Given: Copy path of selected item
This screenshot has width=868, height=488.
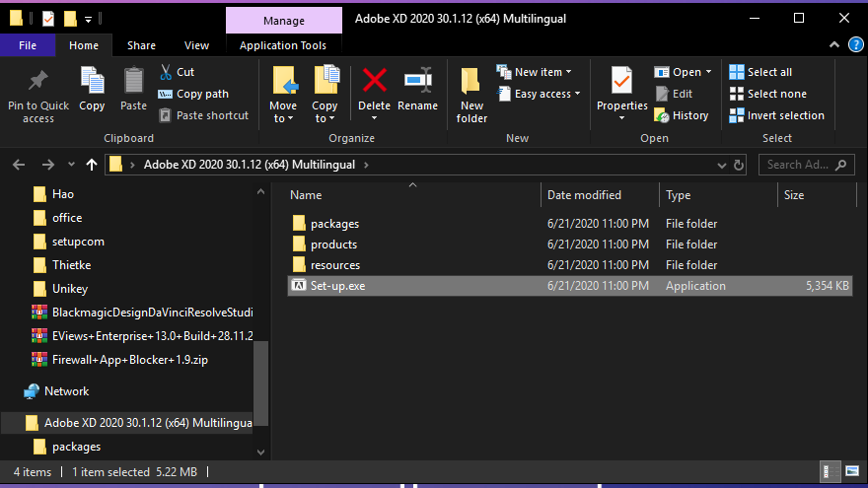Looking at the screenshot, I should click(193, 94).
